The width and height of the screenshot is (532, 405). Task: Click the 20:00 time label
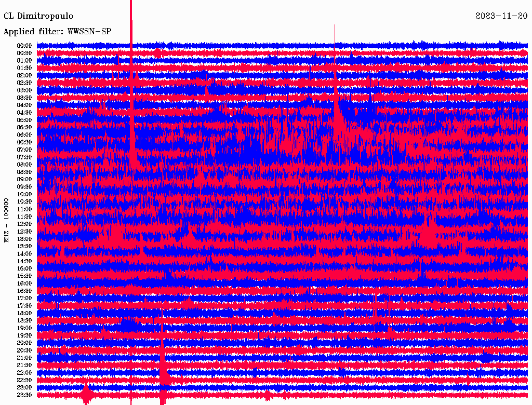[24, 343]
